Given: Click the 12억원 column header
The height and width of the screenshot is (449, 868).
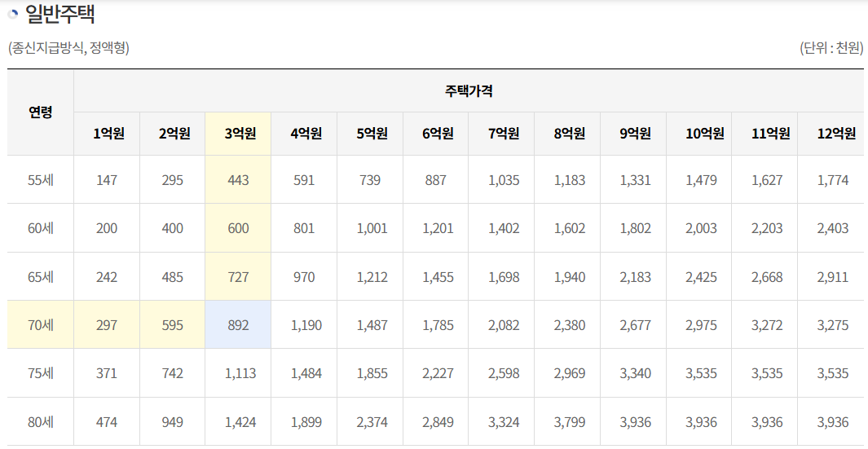Looking at the screenshot, I should click(x=831, y=134).
